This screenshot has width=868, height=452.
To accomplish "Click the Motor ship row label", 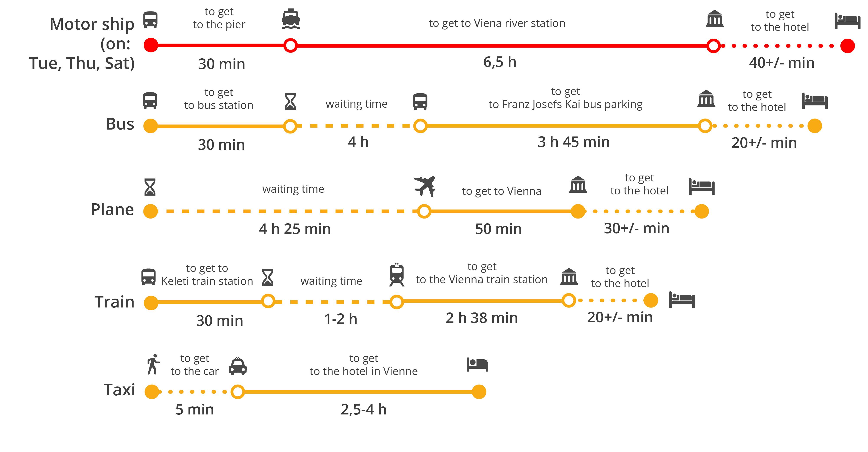I will pyautogui.click(x=82, y=43).
